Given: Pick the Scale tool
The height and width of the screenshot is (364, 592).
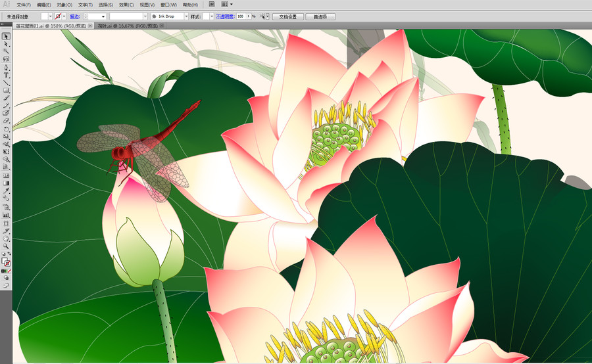Looking at the screenshot, I should click(x=6, y=137).
